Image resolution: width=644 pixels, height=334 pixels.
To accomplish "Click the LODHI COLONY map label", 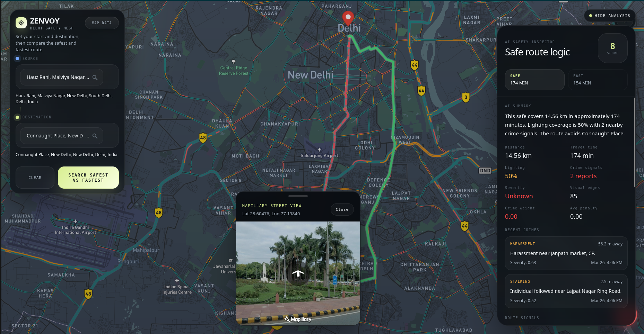I will [365, 145].
